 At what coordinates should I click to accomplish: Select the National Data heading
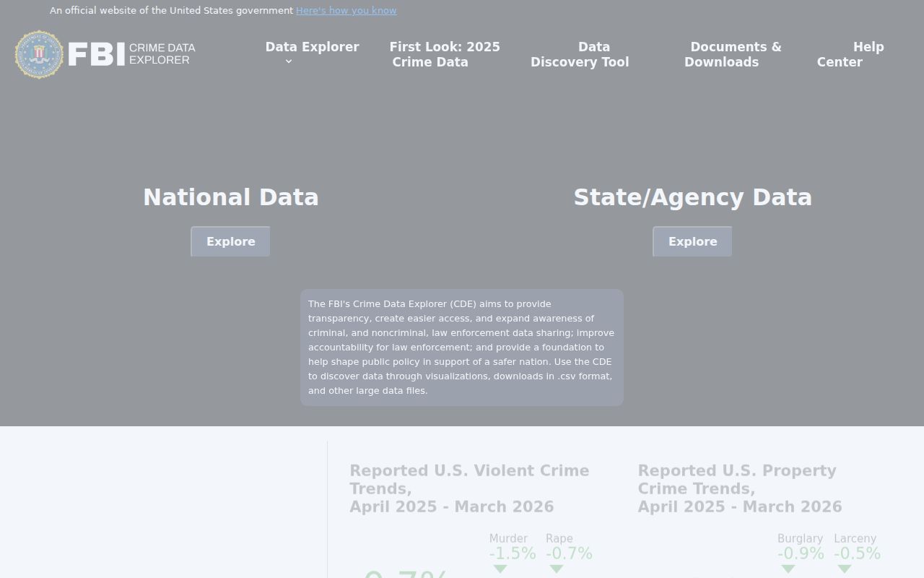pyautogui.click(x=231, y=197)
